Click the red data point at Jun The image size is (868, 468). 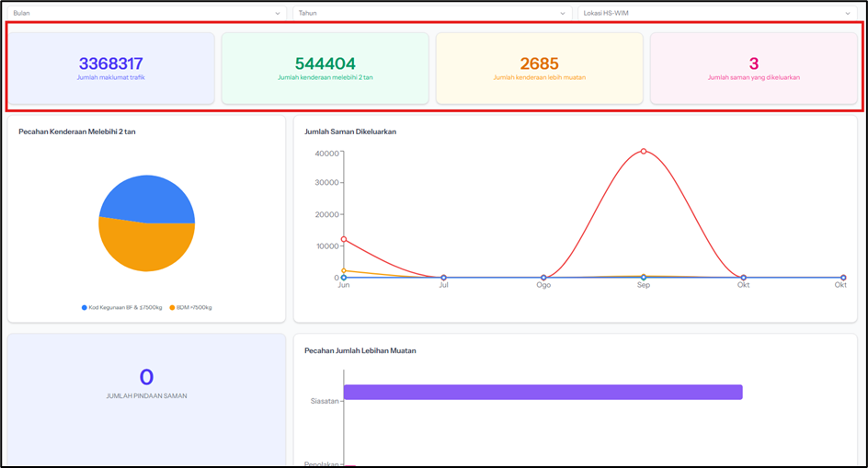tap(344, 239)
